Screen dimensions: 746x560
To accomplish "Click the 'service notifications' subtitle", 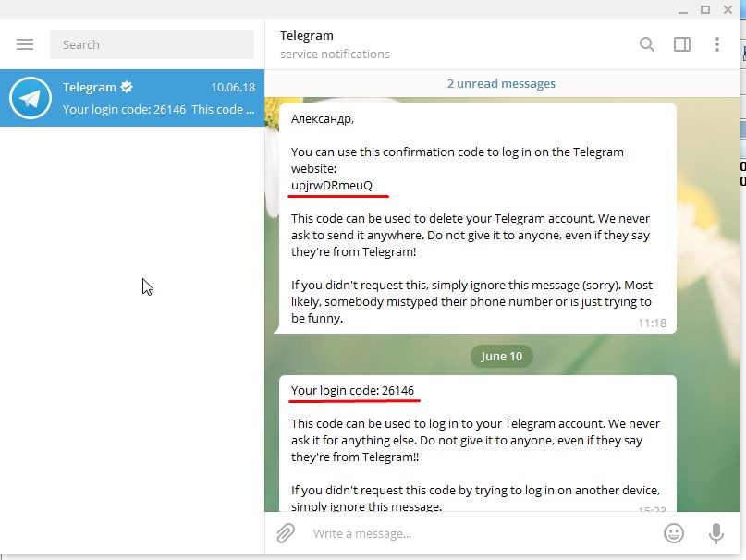I will 335,55.
